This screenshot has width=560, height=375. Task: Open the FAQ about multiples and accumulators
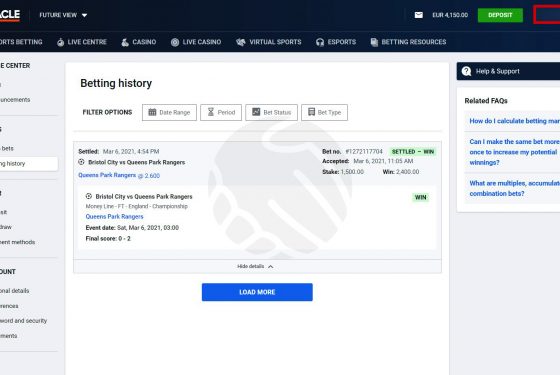pos(514,188)
